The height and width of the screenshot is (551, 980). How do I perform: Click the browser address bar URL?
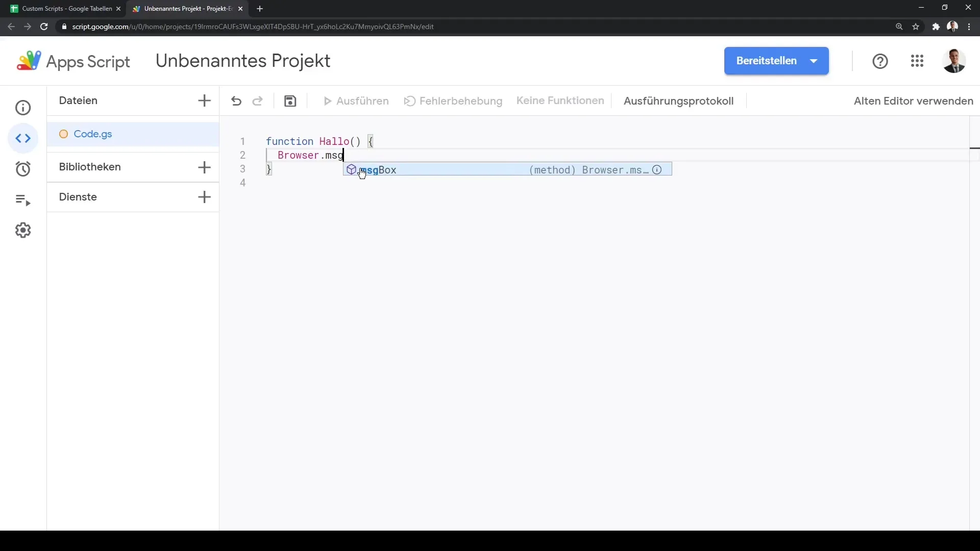(253, 27)
